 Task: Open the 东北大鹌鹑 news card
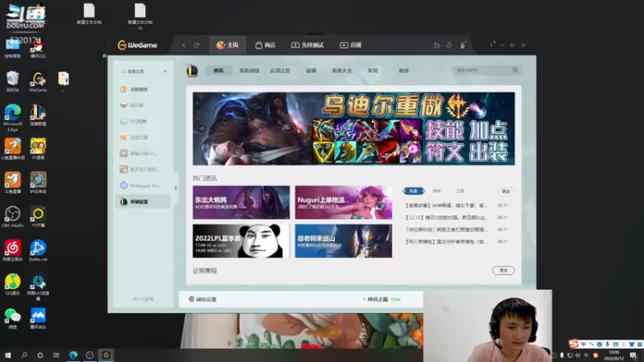[x=241, y=203]
